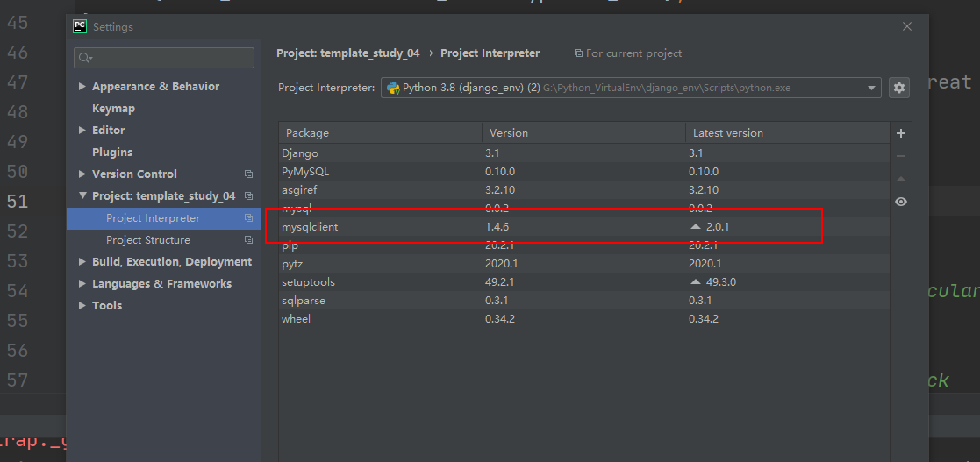This screenshot has height=462, width=980.
Task: Click the project-level icon beside Project: template_study_04
Action: pyautogui.click(x=249, y=196)
